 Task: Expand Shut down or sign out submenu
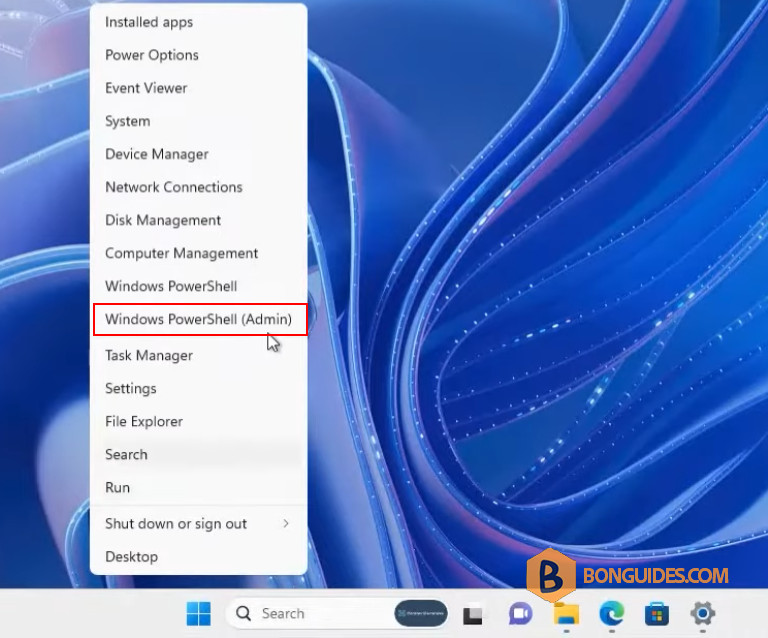point(198,524)
